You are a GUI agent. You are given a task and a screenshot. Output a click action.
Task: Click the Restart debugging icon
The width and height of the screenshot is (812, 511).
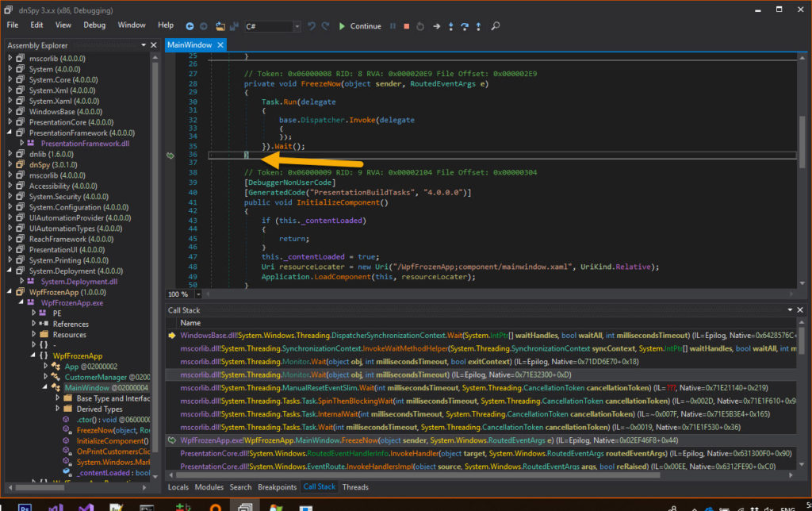tap(420, 26)
